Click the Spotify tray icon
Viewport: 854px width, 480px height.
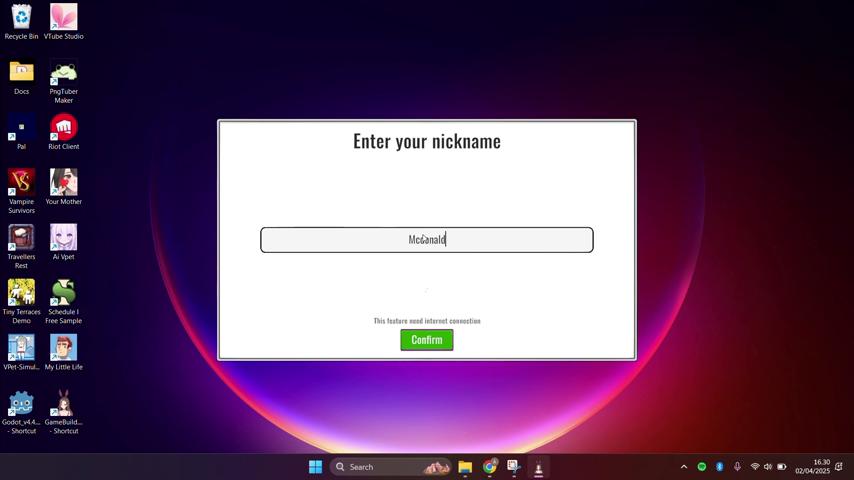tap(702, 467)
